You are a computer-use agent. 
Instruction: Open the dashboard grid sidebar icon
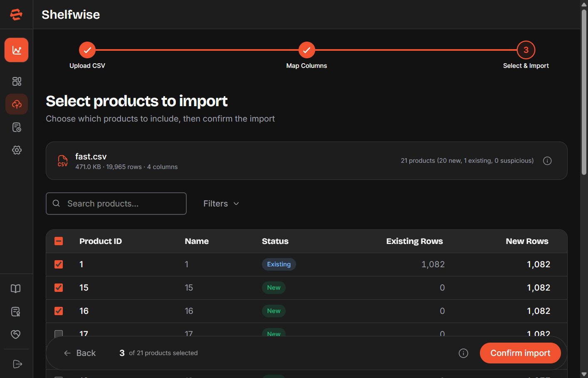(x=17, y=81)
